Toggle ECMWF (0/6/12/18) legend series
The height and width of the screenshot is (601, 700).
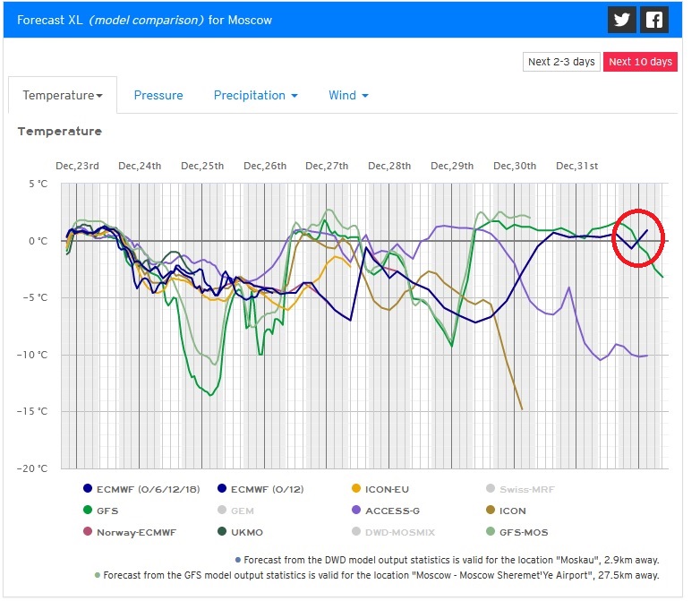pos(141,489)
